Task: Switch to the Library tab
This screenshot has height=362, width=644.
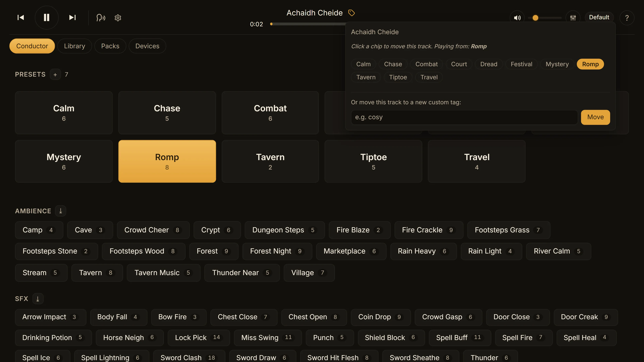Action: [x=74, y=46]
